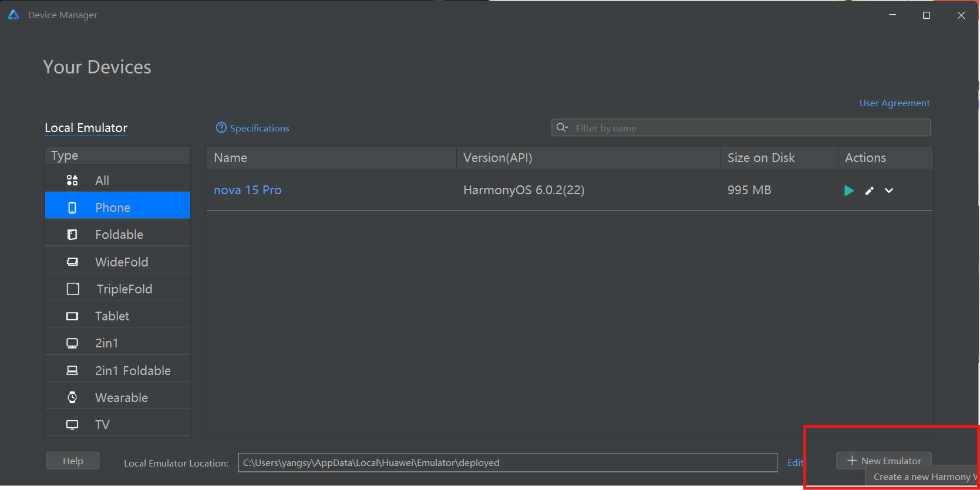
Task: Click the Actions column header
Action: [885, 158]
